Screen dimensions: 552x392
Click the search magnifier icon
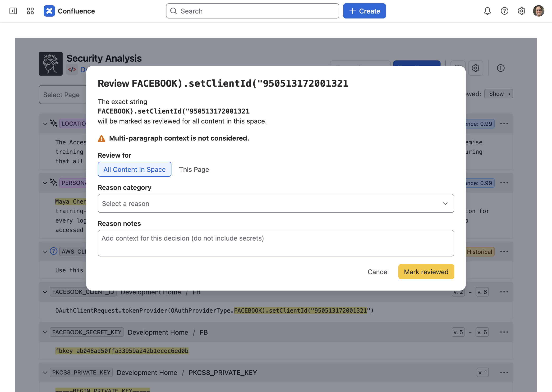pyautogui.click(x=173, y=11)
